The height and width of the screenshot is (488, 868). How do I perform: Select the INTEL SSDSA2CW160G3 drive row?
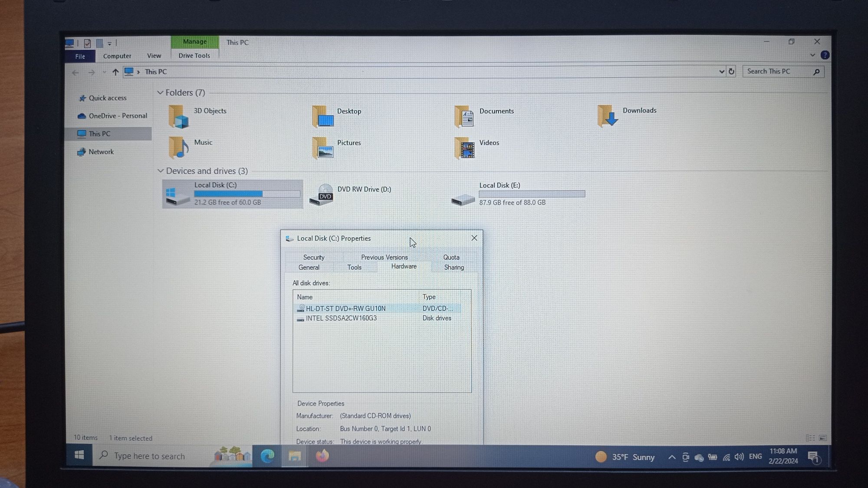coord(378,318)
